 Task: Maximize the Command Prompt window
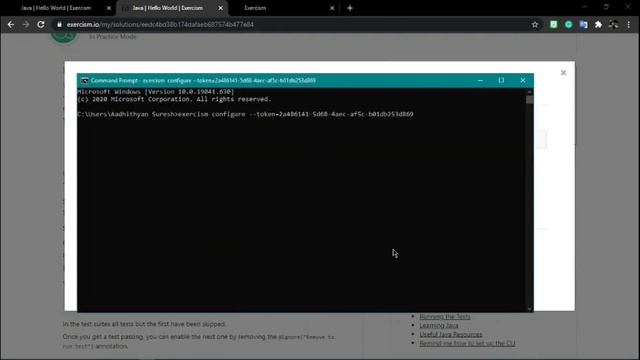pos(501,80)
